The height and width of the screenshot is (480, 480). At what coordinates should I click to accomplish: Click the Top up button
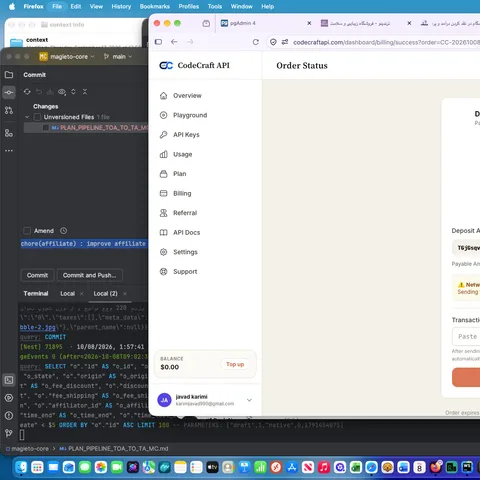click(x=235, y=364)
